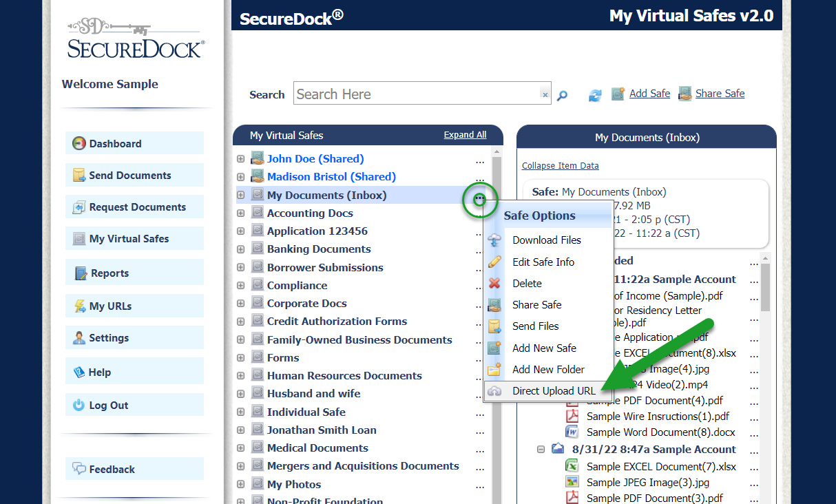The width and height of the screenshot is (836, 504).
Task: Click the Add New Folder icon
Action: click(494, 369)
